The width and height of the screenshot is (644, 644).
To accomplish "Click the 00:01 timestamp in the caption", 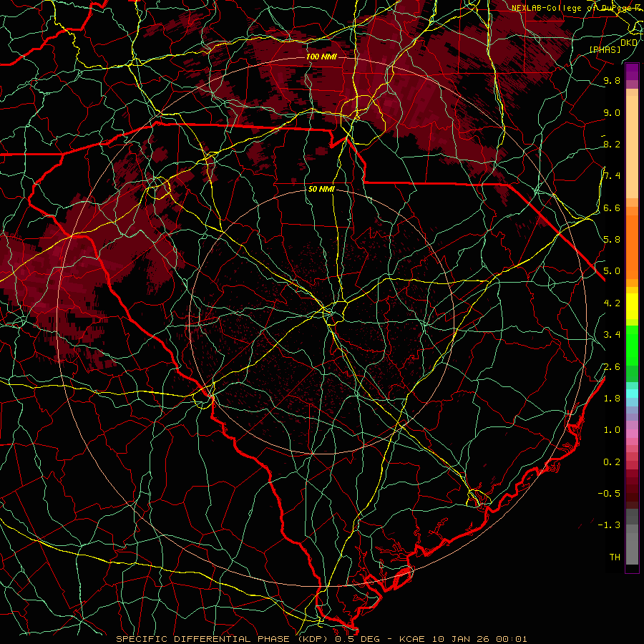I will pyautogui.click(x=510, y=639).
